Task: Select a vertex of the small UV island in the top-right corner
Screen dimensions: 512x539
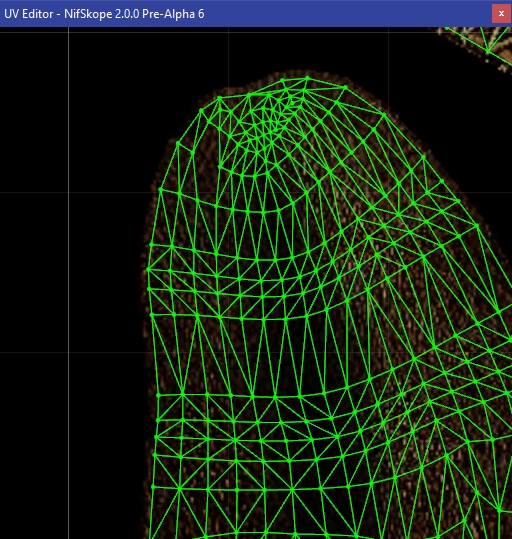Action: point(488,51)
